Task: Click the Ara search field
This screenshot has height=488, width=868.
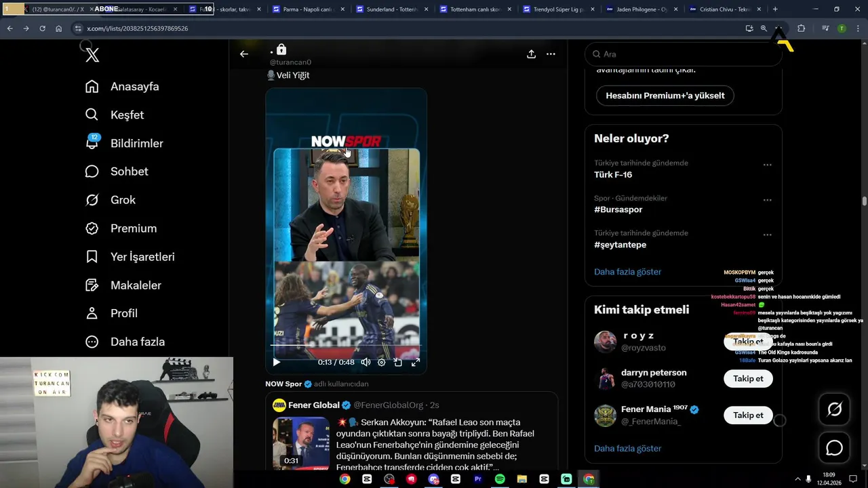Action: coord(683,54)
